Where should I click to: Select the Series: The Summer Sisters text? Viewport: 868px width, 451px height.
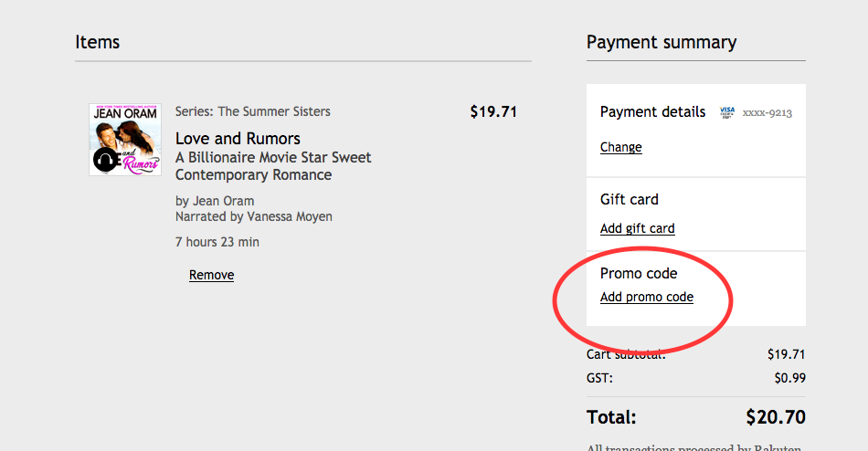click(x=252, y=111)
